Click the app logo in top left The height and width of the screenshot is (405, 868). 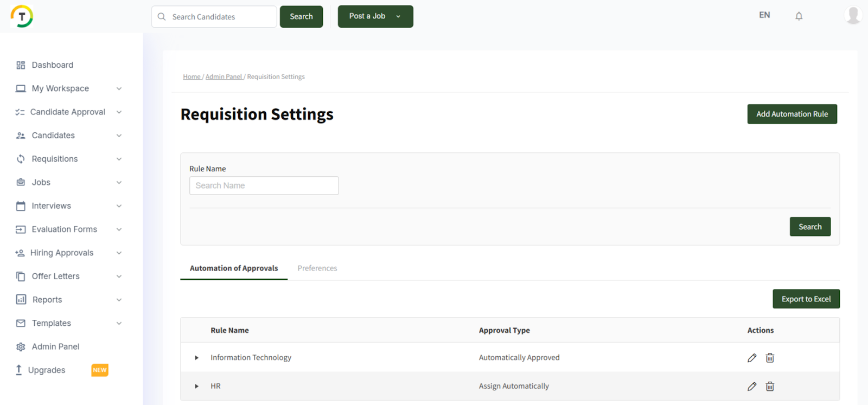[22, 16]
